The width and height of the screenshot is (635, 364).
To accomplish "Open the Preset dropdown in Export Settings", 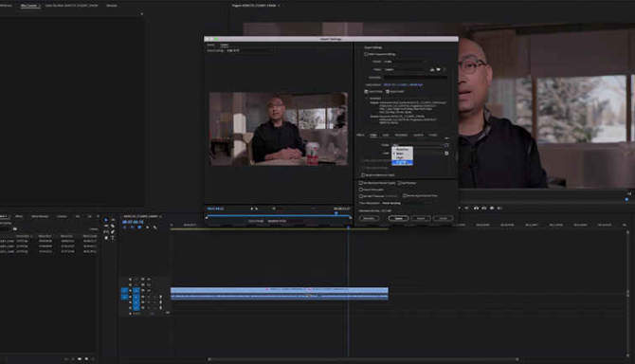I will [406, 69].
